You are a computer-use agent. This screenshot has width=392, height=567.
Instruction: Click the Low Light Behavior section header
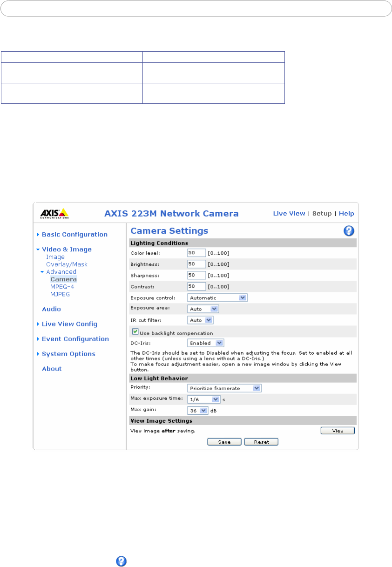[243, 378]
